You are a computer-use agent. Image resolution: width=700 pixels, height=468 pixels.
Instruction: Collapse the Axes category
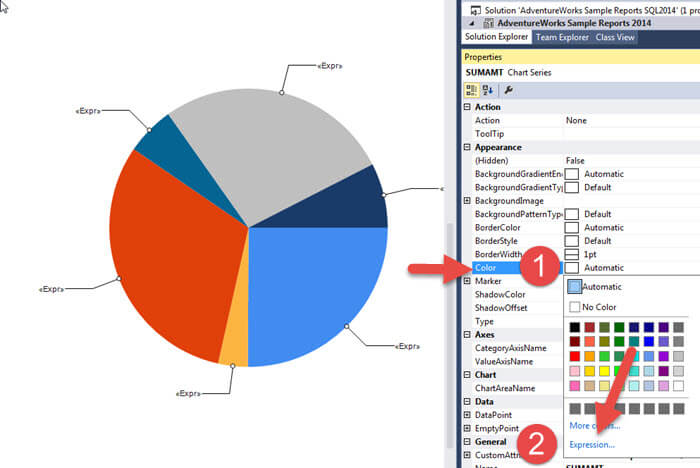tap(467, 334)
